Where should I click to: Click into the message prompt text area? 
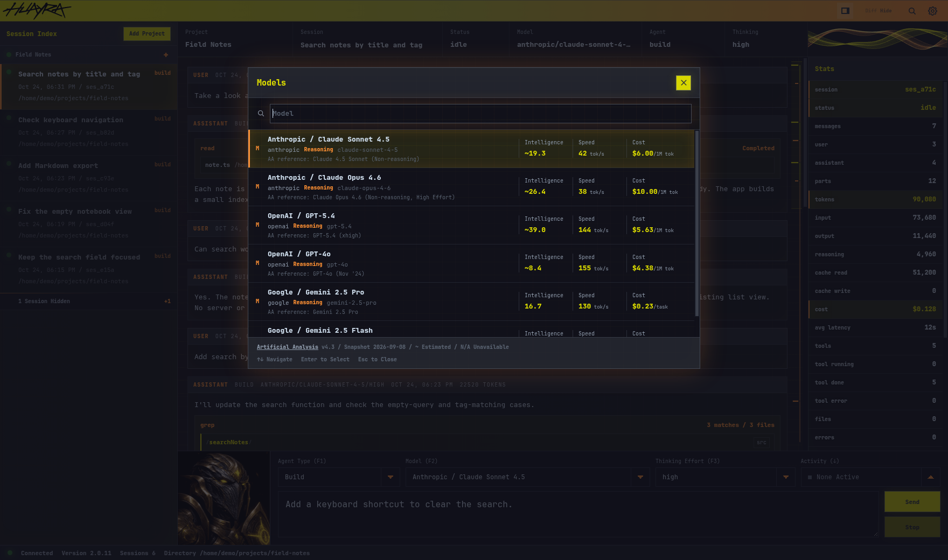pos(578,514)
